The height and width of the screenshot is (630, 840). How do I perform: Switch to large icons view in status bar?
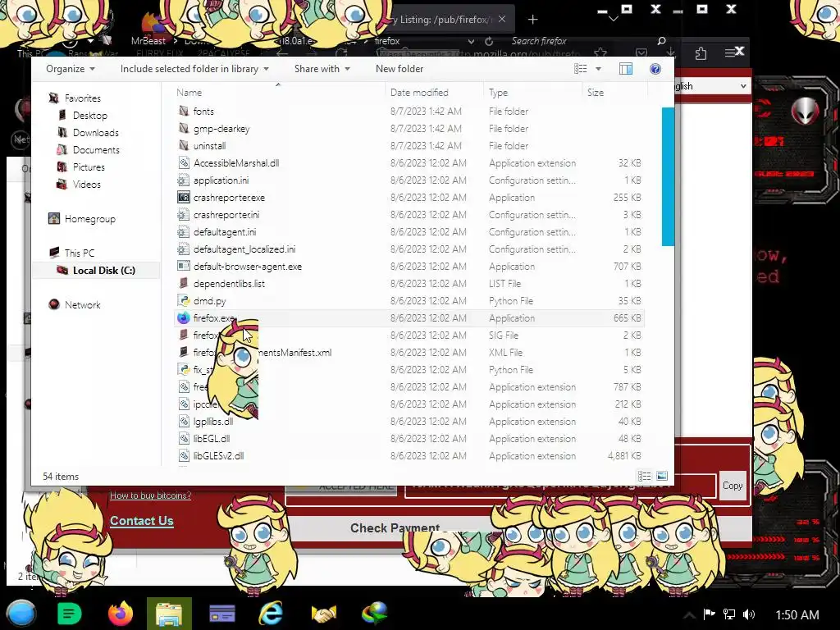(x=662, y=477)
